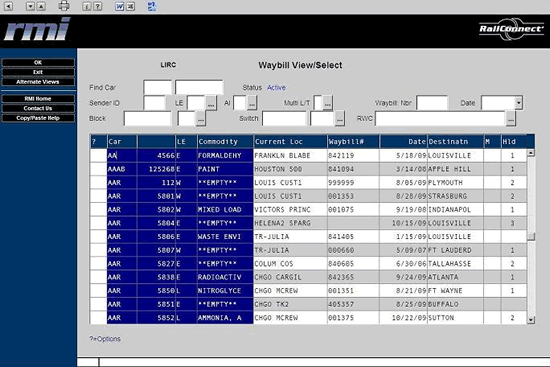Open the LE lookup ellipsis button
Image resolution: width=550 pixels, height=367 pixels.
point(211,103)
